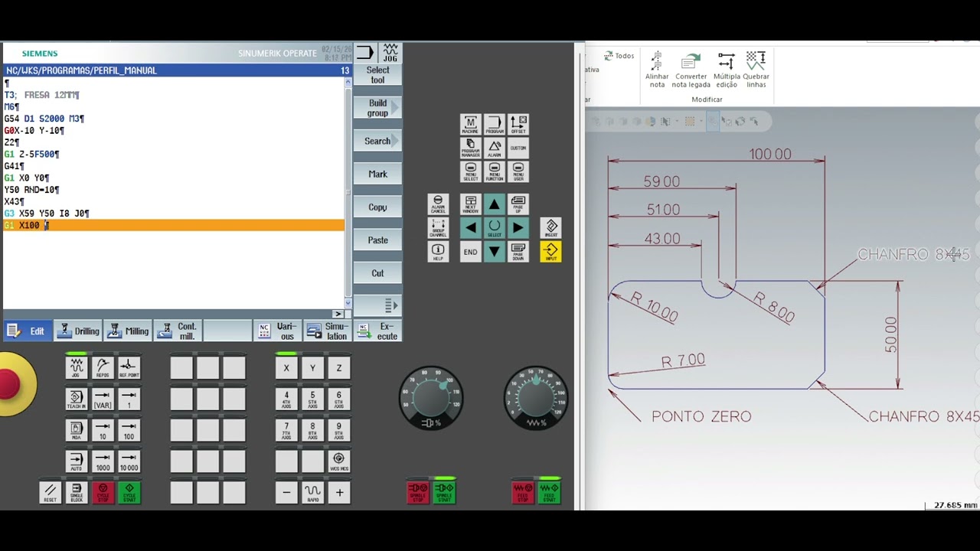980x551 pixels.
Task: Click Quebrar linhas in the CAD ribbon
Action: coord(756,69)
